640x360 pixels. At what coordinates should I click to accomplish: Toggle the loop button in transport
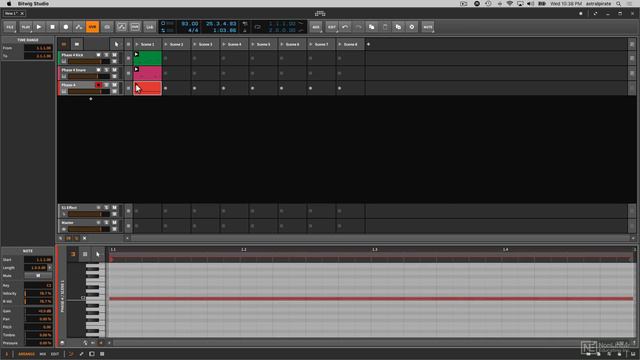click(258, 27)
